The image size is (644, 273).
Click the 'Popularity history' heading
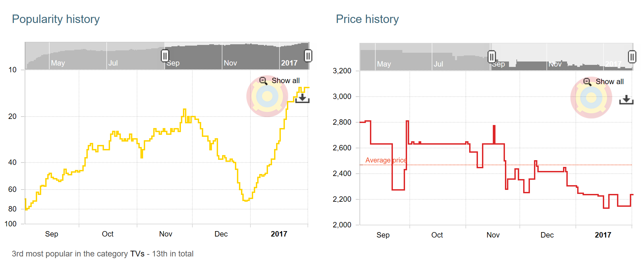(x=56, y=19)
